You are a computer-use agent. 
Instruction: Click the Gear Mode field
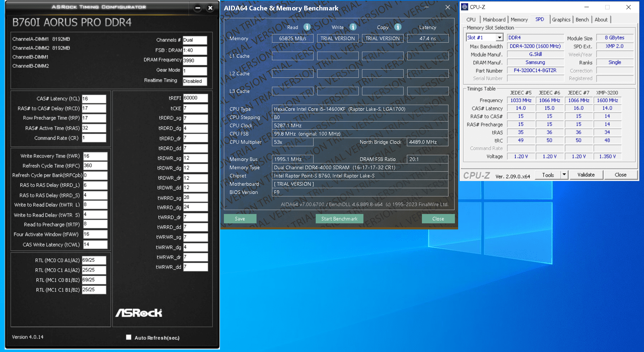pos(195,71)
